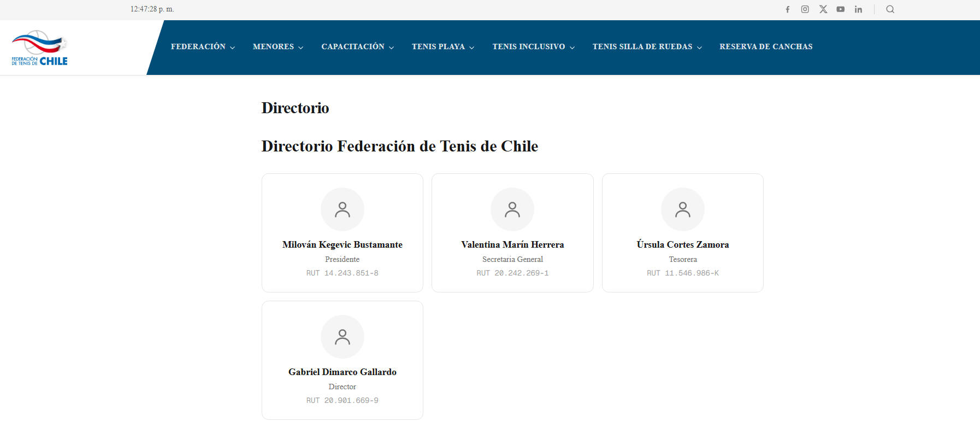The height and width of the screenshot is (433, 980).
Task: Click the clock time 12:47:28 p. m.
Action: click(152, 9)
